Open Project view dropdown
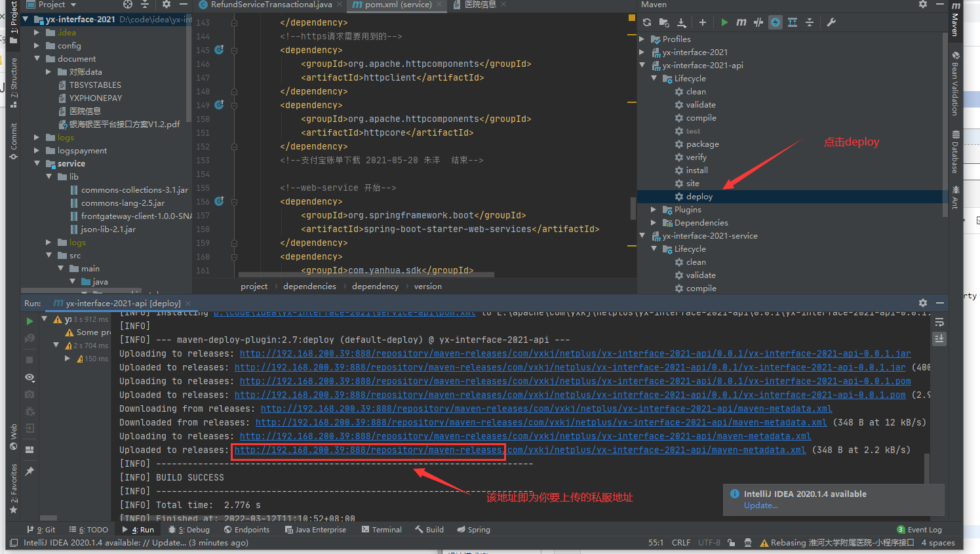 click(52, 4)
